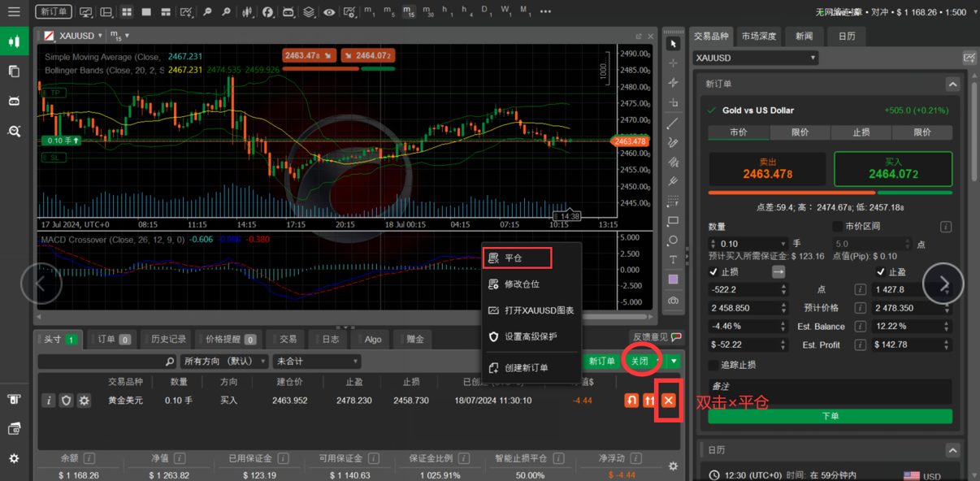Take a chart snapshot with camera icon
The image size is (980, 481).
pos(673,300)
